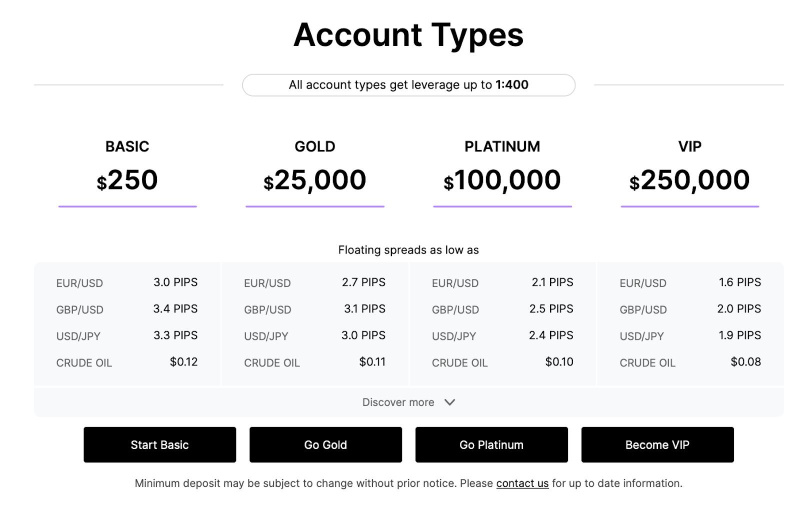Viewport: 800px width, 506px height.
Task: Click the VIP CRUDE OIL $0.08 value
Action: (745, 362)
